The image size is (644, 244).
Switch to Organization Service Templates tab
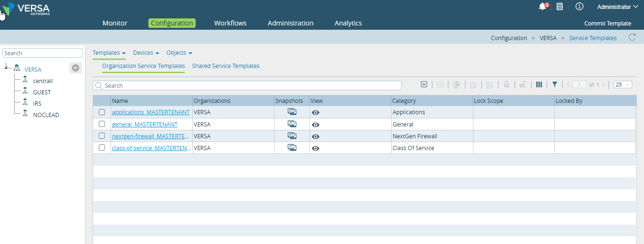point(144,66)
